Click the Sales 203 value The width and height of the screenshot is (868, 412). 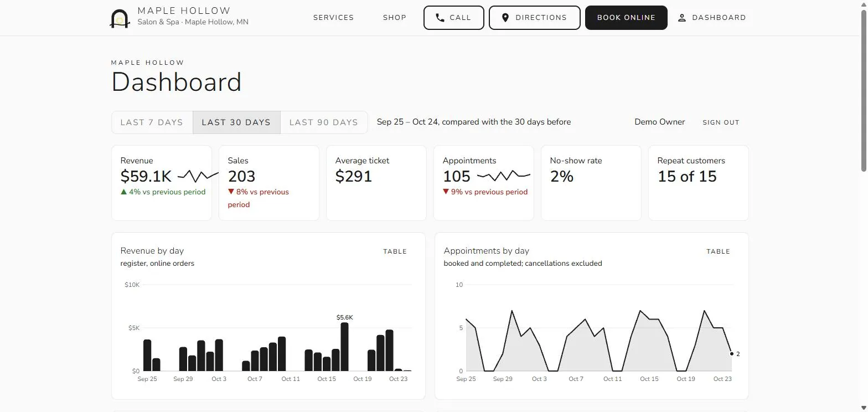click(x=241, y=176)
